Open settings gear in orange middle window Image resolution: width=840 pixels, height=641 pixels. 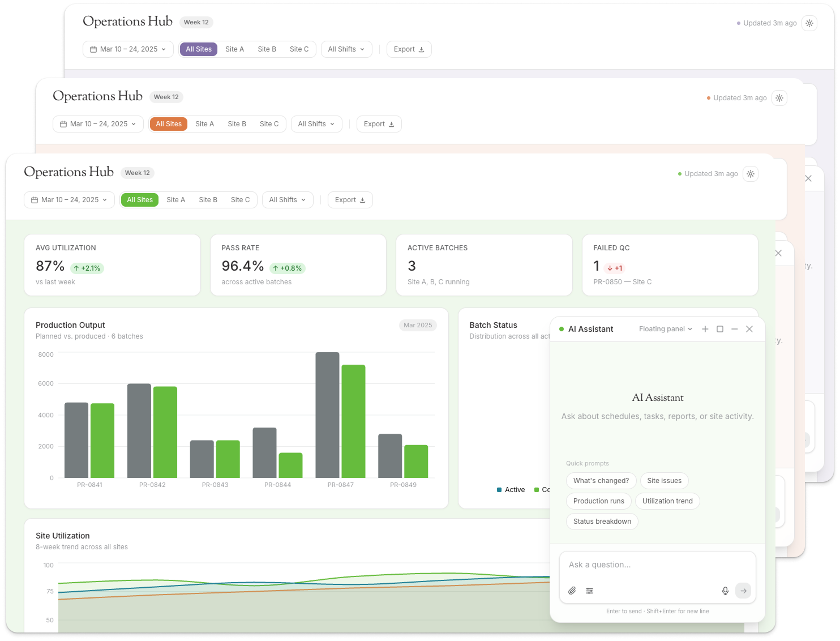point(779,98)
